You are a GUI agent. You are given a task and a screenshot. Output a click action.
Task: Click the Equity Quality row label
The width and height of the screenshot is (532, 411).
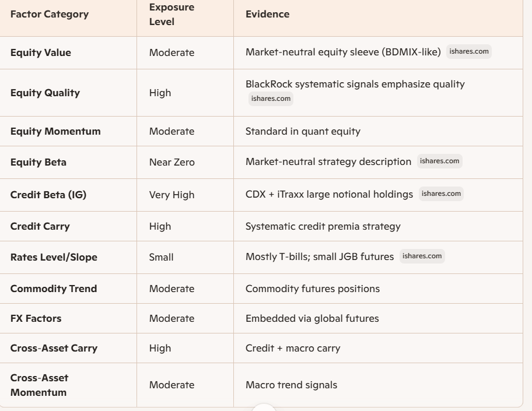point(45,93)
